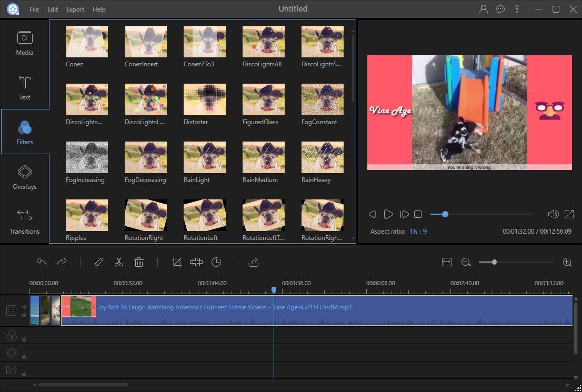Step back to the previous frame
The image size is (582, 392).
coord(373,214)
